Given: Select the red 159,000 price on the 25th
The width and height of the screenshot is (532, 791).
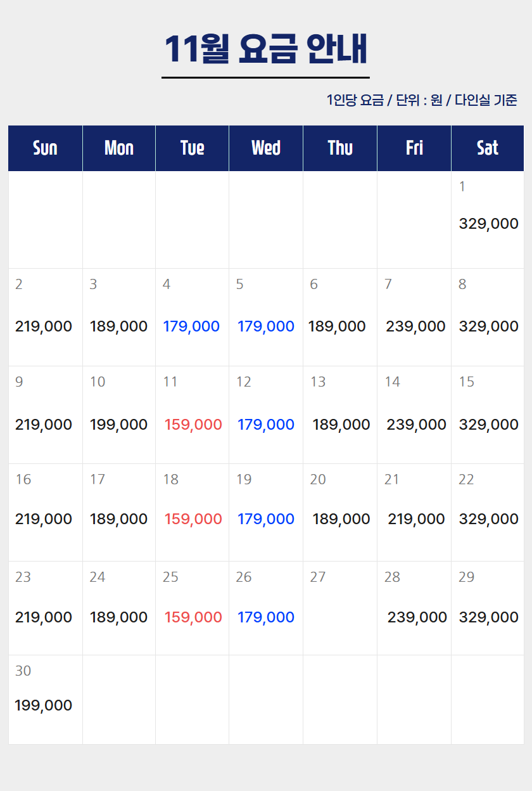Looking at the screenshot, I should [193, 617].
